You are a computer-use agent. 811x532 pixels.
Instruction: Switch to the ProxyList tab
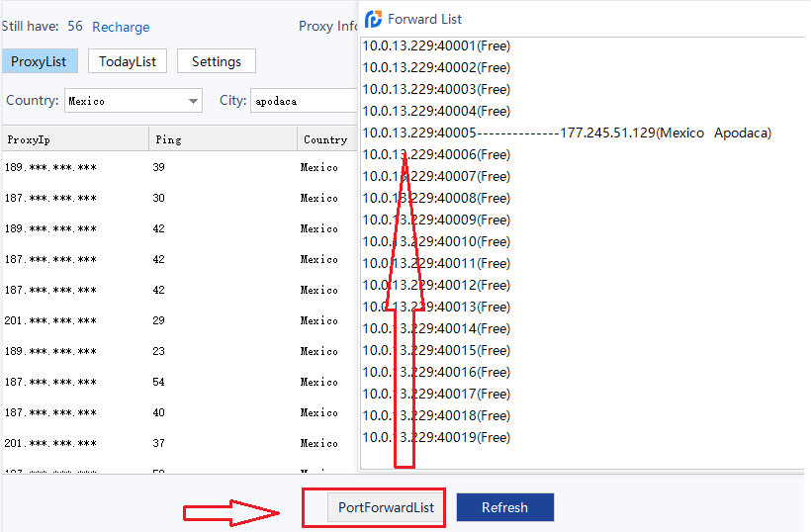click(x=40, y=61)
